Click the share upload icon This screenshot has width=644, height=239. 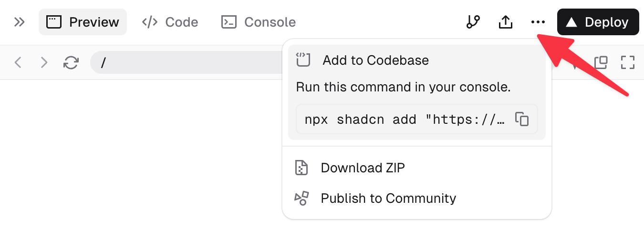pos(505,22)
